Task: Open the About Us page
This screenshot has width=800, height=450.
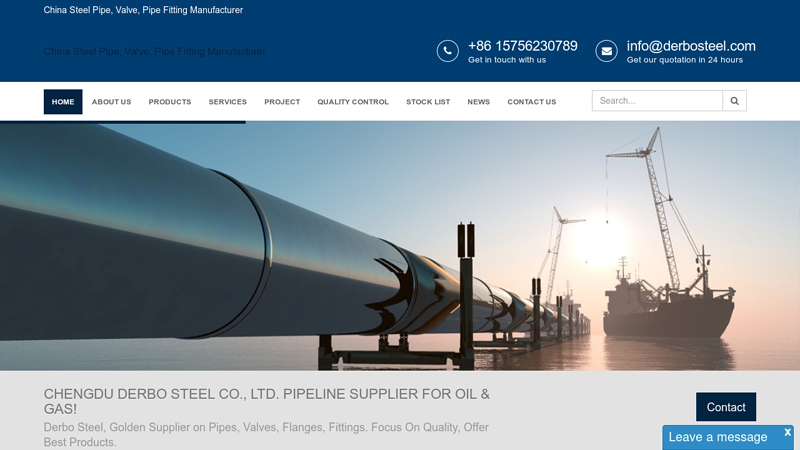Action: (111, 102)
